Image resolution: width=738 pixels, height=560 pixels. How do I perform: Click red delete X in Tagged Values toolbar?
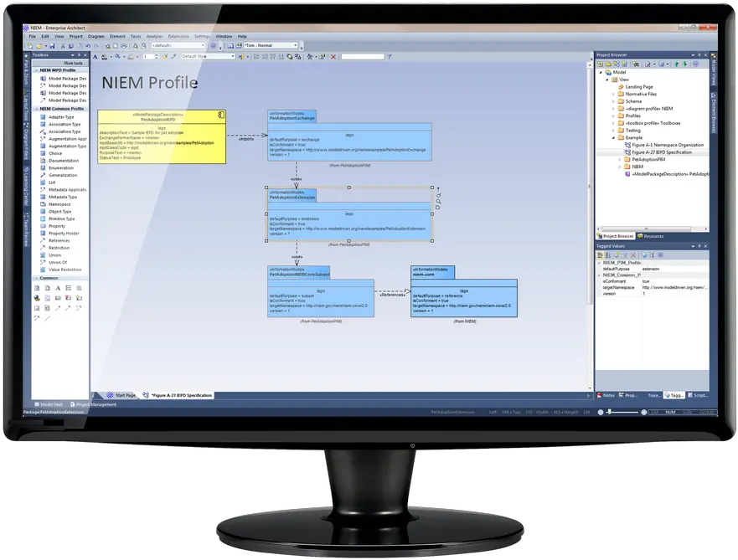(633, 254)
